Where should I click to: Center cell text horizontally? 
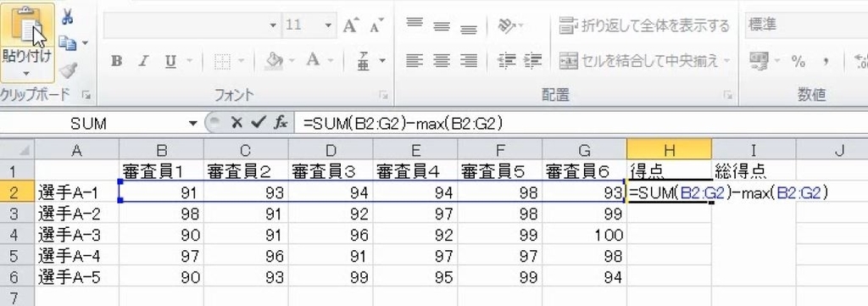click(441, 60)
